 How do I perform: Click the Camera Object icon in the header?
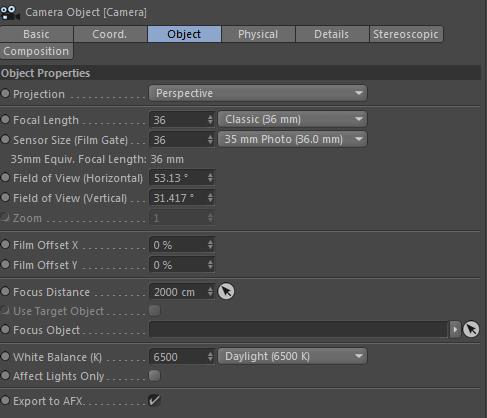coord(9,12)
